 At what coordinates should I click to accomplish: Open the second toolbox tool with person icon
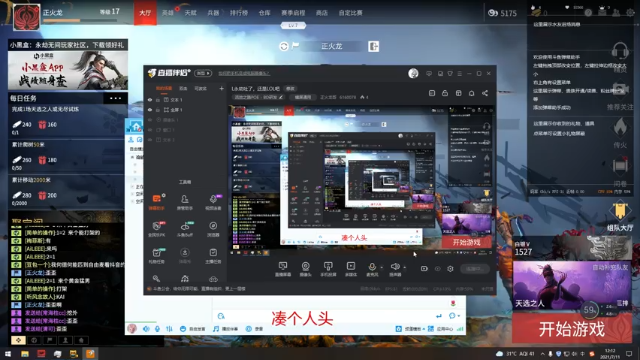click(x=184, y=201)
